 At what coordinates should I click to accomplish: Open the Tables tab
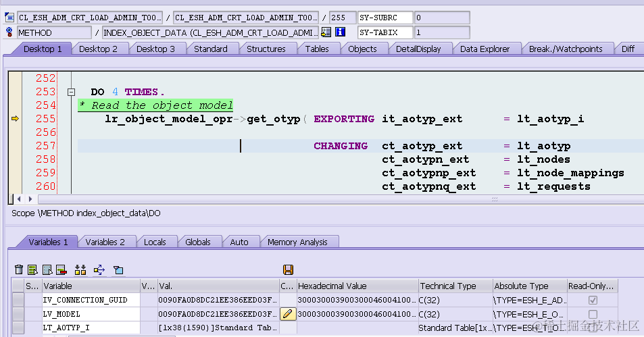[x=317, y=49]
